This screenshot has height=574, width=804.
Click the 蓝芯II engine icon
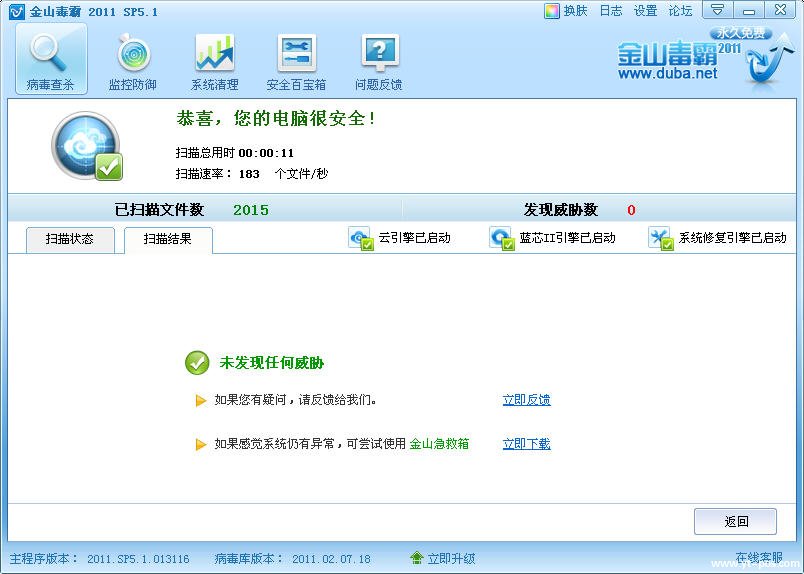pos(501,238)
